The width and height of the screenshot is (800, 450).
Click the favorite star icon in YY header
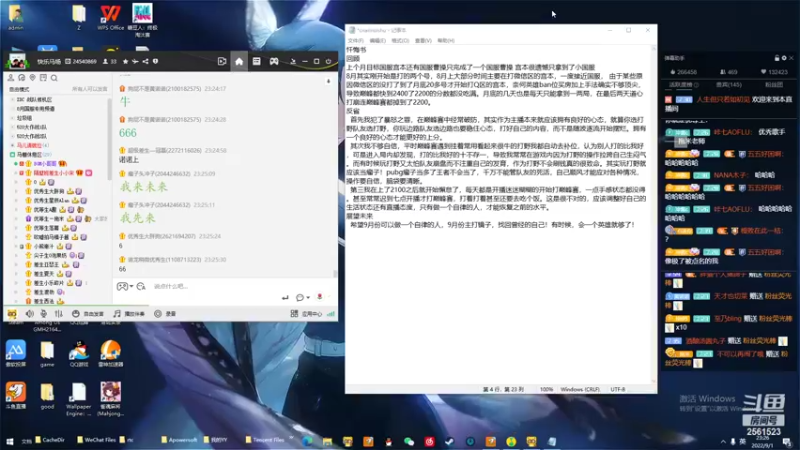(x=126, y=61)
